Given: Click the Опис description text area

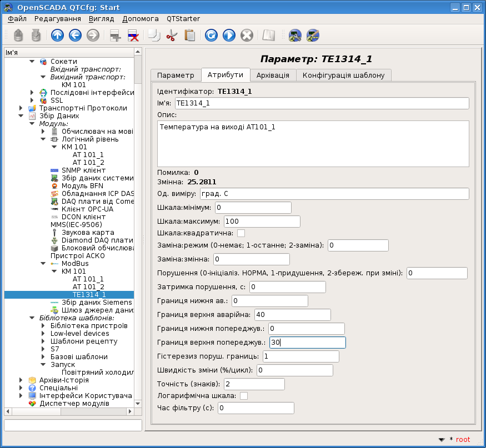Looking at the screenshot, I should (313, 144).
